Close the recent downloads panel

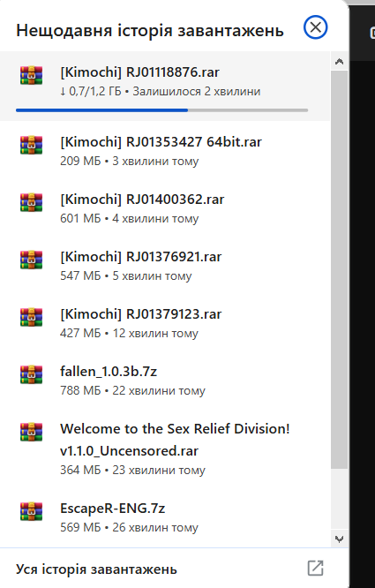tap(315, 27)
